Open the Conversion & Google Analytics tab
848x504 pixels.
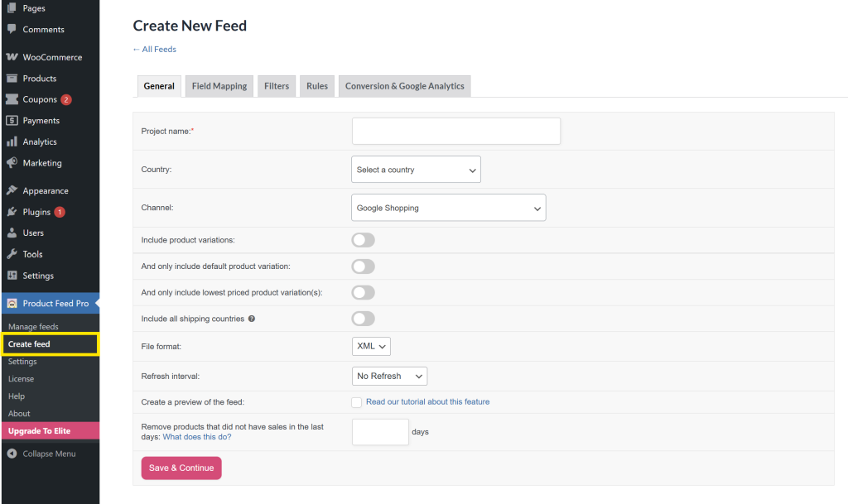404,85
